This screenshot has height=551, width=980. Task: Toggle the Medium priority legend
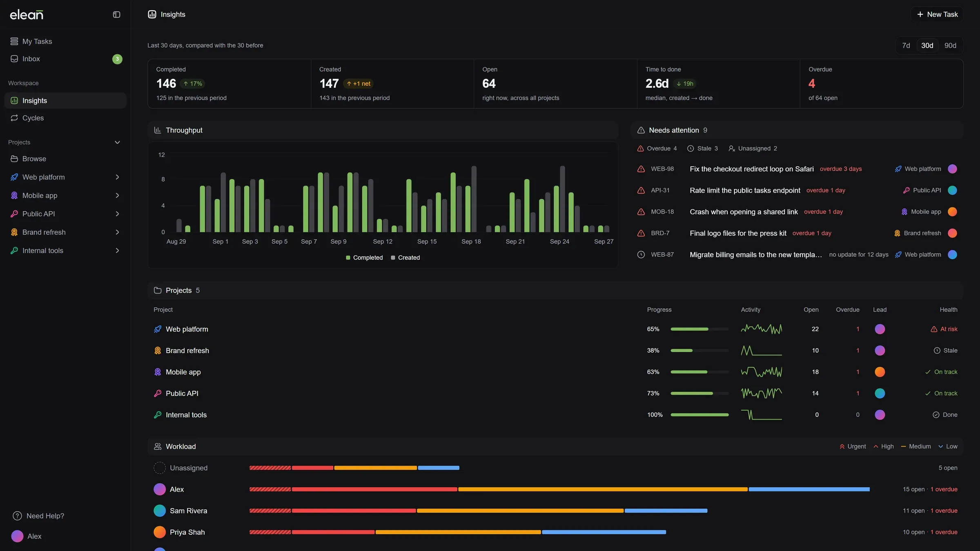click(x=915, y=447)
